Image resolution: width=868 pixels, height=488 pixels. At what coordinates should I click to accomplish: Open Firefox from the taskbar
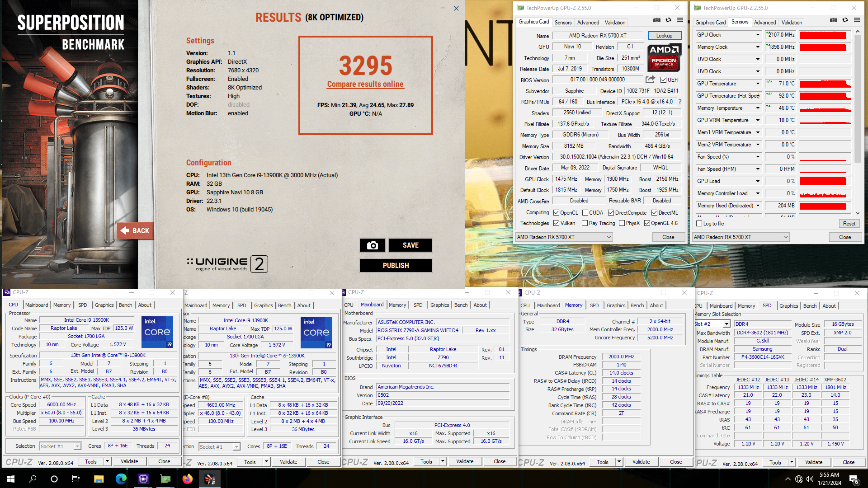click(188, 479)
